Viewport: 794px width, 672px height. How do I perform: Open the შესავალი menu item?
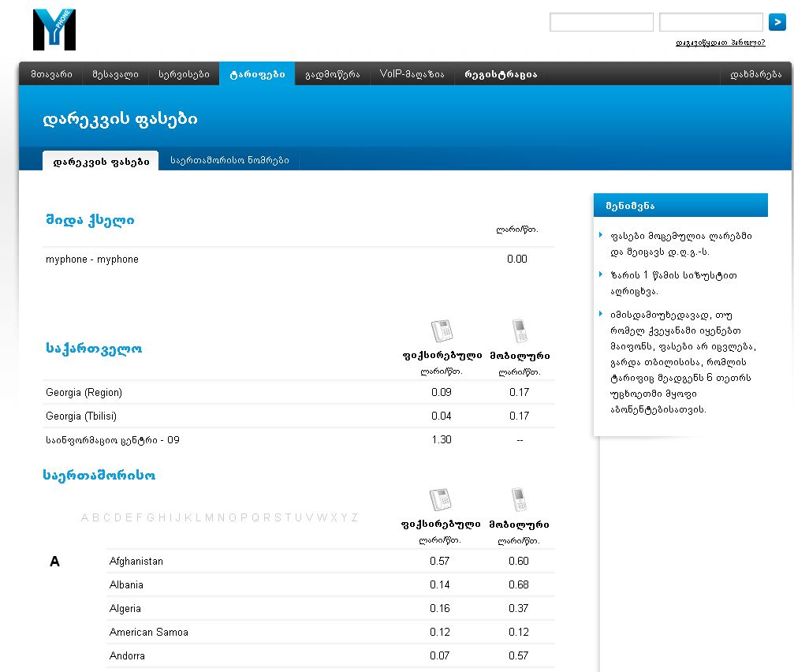point(115,74)
